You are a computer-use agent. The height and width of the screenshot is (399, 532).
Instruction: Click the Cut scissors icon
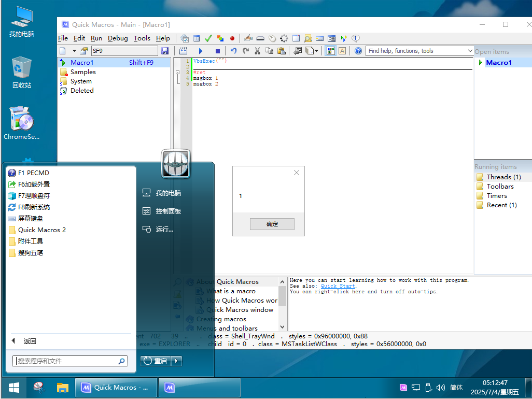pos(258,51)
